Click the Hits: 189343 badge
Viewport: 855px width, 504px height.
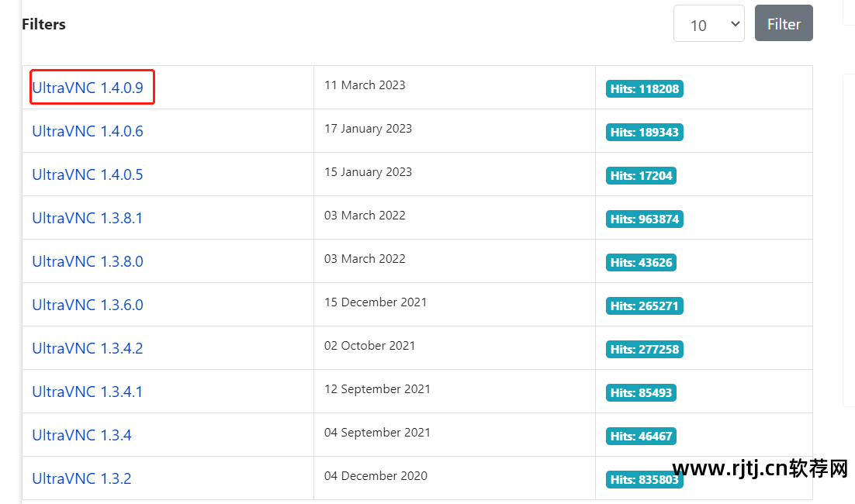(x=645, y=133)
